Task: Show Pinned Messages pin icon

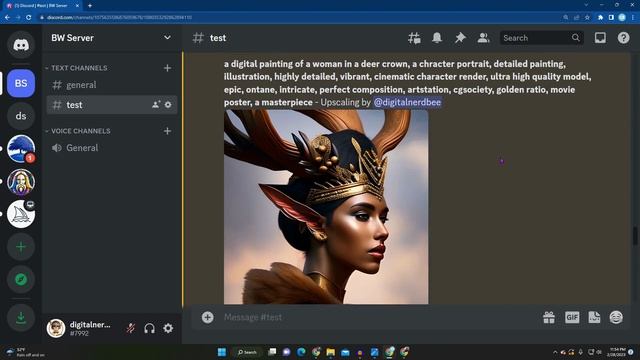Action: (x=460, y=38)
